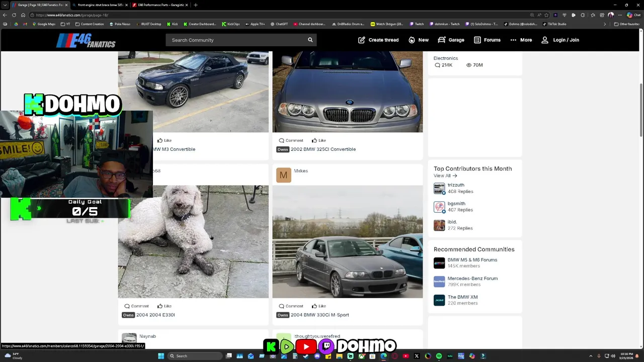Open bgsmith contributor profile

pyautogui.click(x=456, y=204)
